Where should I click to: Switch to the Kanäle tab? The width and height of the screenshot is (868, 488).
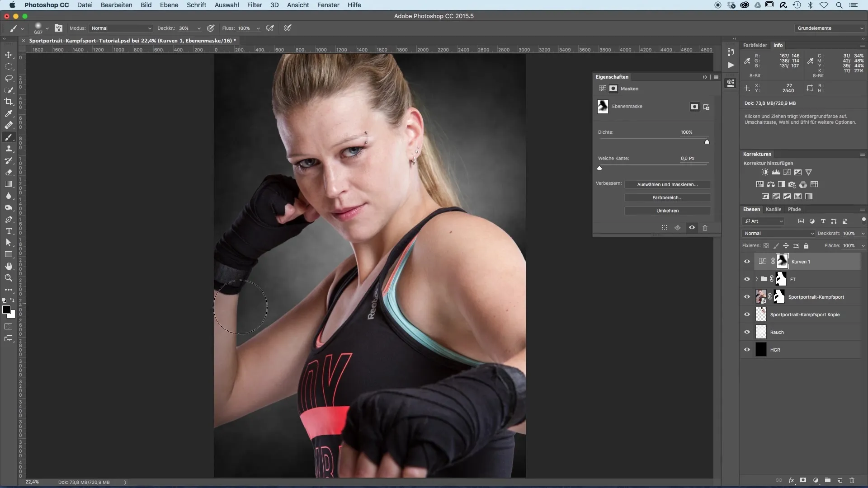point(774,209)
